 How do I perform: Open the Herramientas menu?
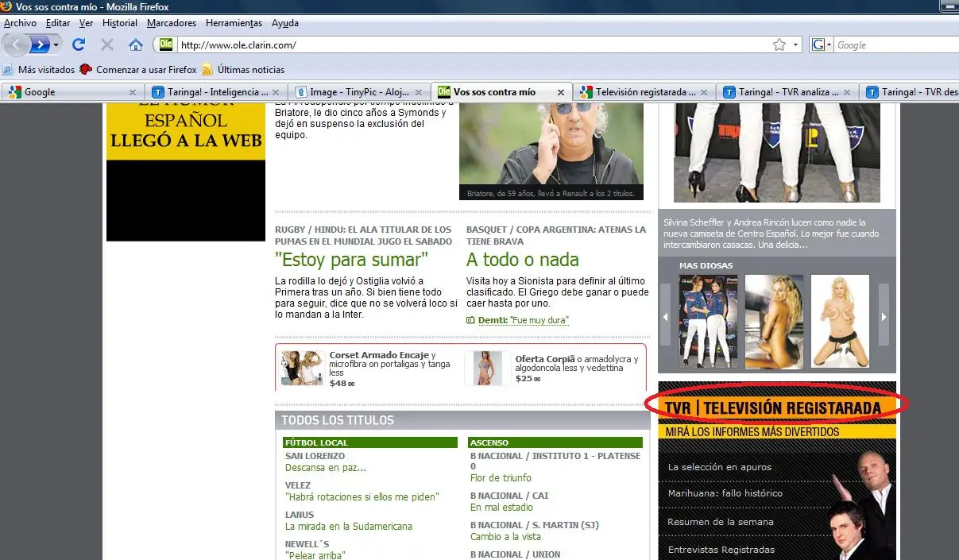[234, 23]
